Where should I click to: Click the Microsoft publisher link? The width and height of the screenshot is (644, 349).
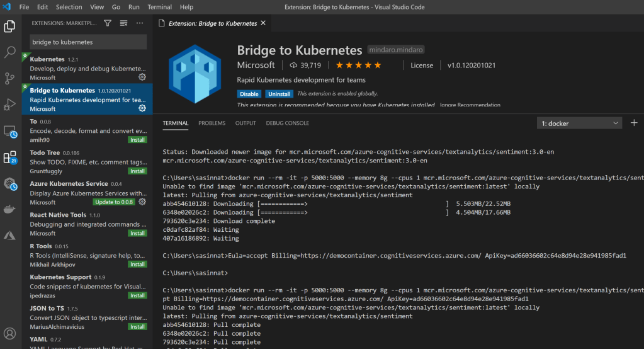pos(256,65)
